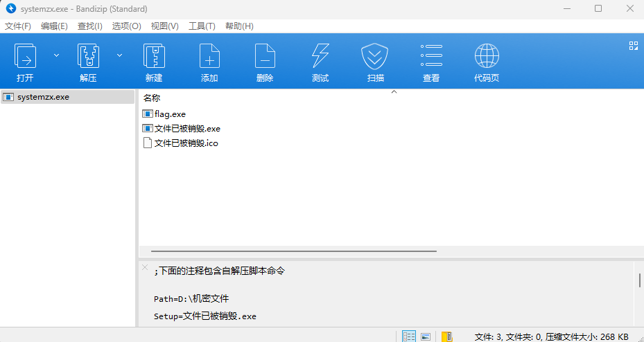644x342 pixels.
Task: Click the yellow archive icon in status bar
Action: point(447,336)
